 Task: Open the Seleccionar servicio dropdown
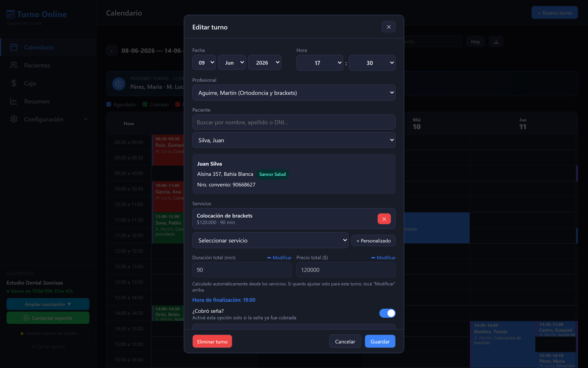click(270, 240)
